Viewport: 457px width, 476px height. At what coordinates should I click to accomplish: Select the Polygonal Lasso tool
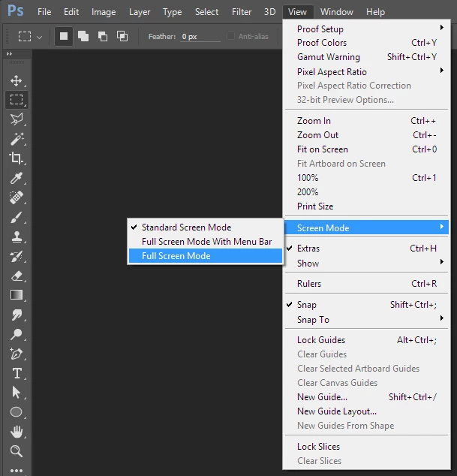(17, 119)
